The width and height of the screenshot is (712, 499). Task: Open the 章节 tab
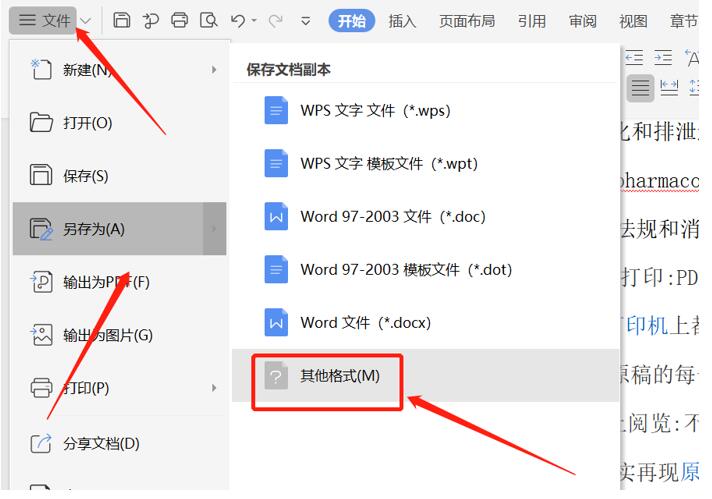pos(683,21)
